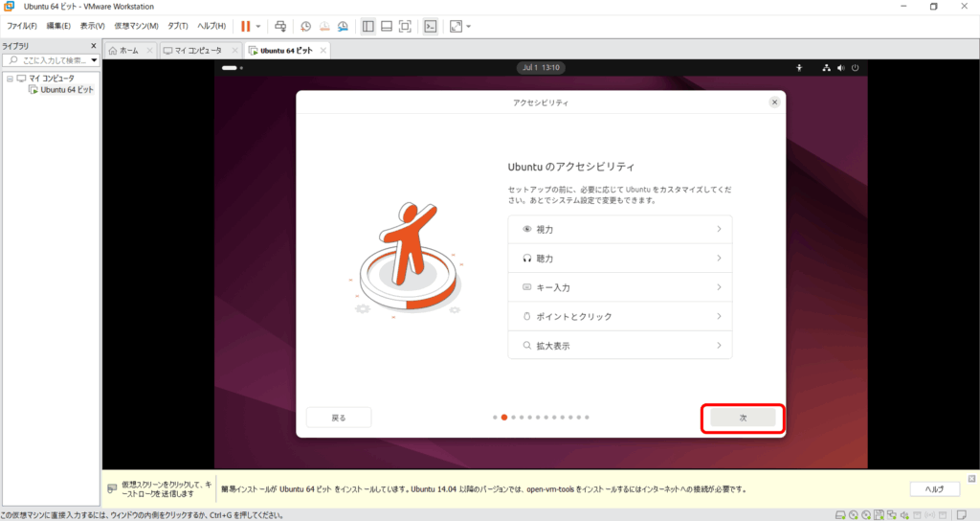Enter full screen mode from toolbar
The image size is (980, 521).
click(x=405, y=26)
